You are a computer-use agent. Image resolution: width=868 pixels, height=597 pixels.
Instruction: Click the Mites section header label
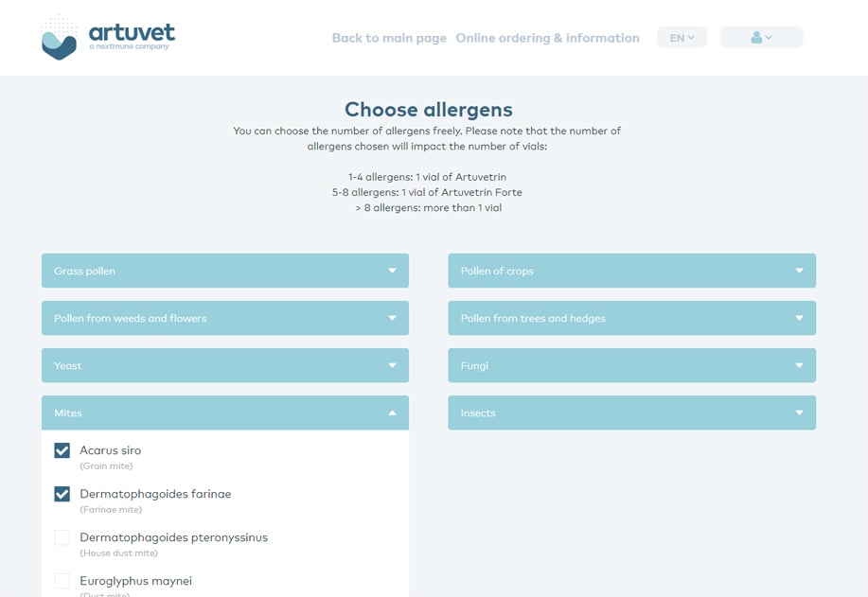pyautogui.click(x=68, y=413)
